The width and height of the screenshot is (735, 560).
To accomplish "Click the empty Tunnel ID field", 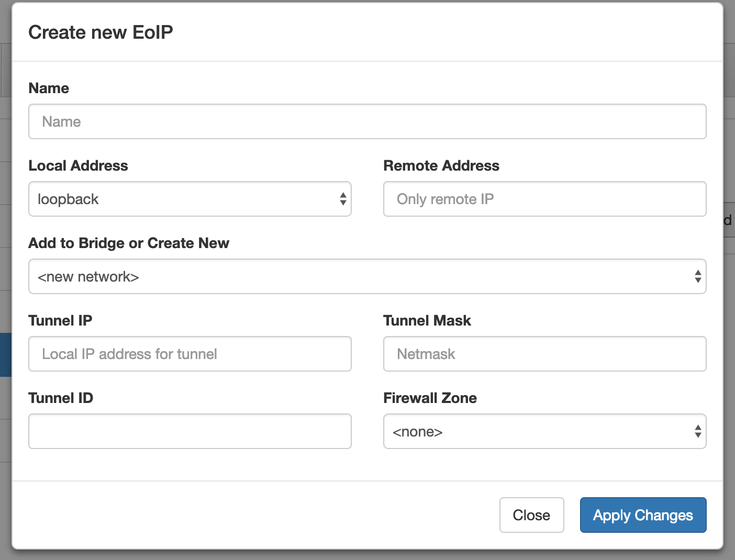I will pyautogui.click(x=190, y=431).
